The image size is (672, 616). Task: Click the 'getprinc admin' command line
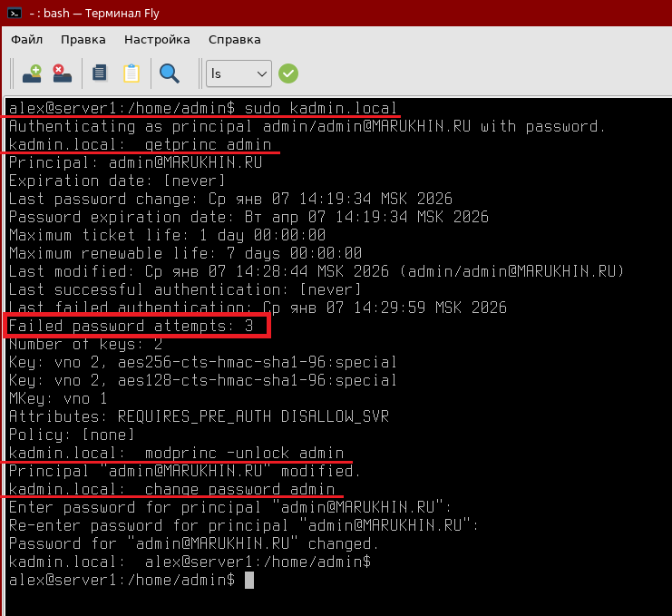click(208, 144)
